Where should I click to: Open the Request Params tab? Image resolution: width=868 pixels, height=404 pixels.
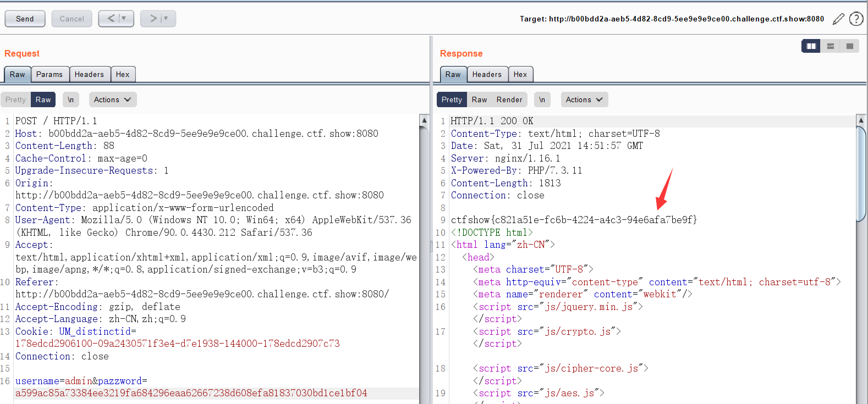(x=50, y=74)
